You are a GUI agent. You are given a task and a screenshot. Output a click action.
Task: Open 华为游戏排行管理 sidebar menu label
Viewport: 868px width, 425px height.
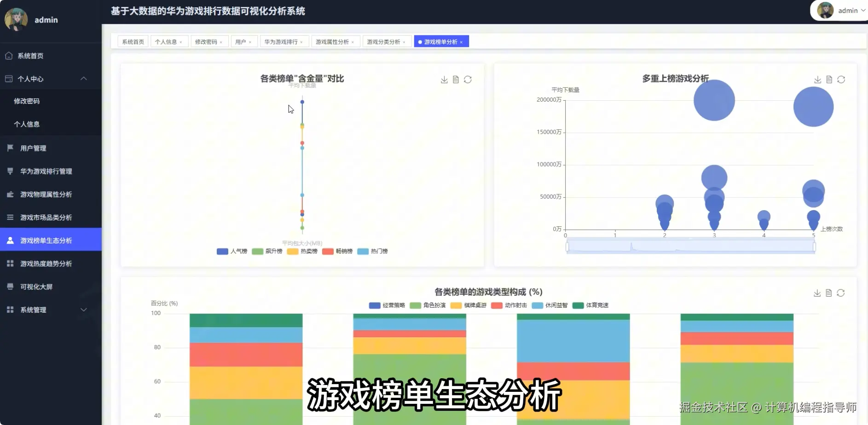point(46,171)
